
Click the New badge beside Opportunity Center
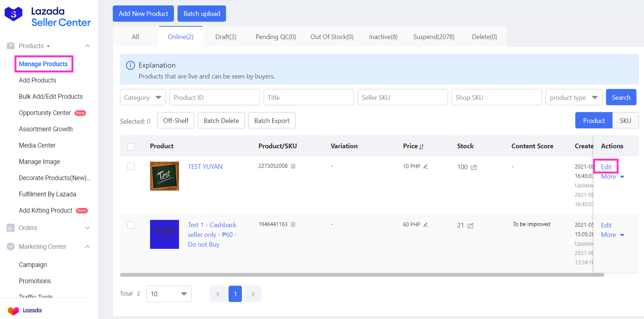pos(80,113)
